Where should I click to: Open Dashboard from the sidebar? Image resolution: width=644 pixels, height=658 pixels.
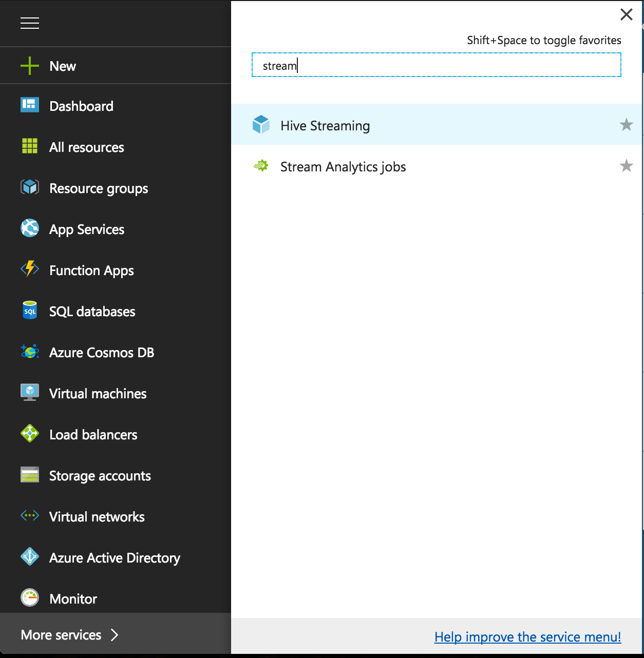pos(81,106)
